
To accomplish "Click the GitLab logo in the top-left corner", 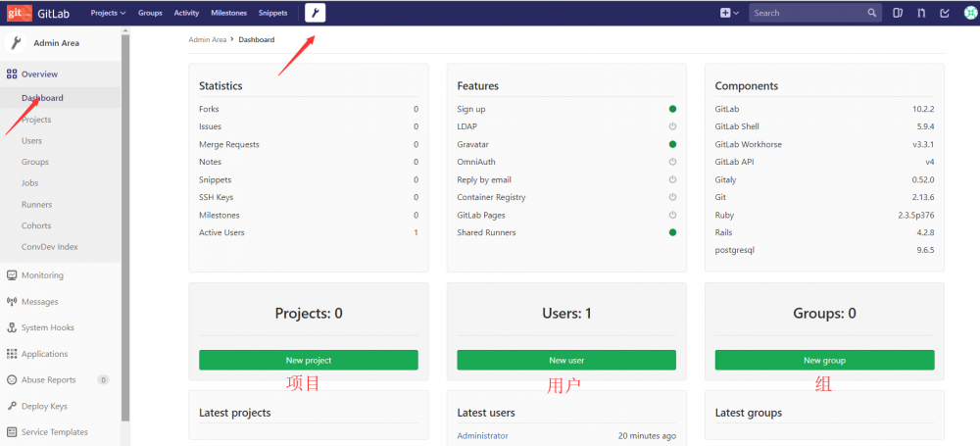I will [x=20, y=13].
